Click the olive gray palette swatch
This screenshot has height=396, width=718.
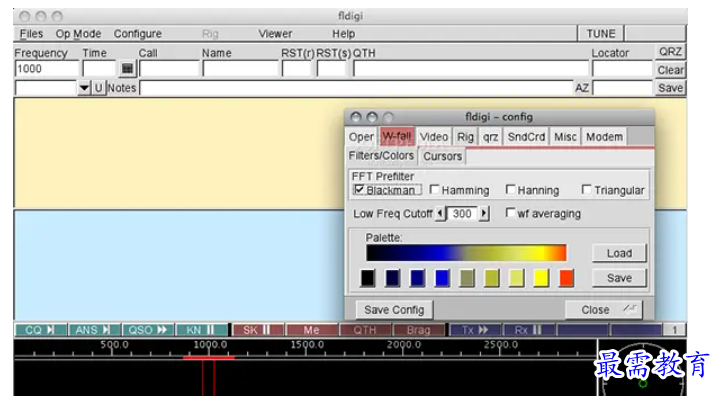click(467, 278)
